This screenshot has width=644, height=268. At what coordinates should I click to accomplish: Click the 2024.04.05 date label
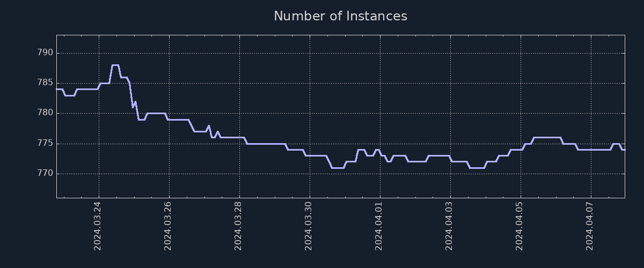519,226
